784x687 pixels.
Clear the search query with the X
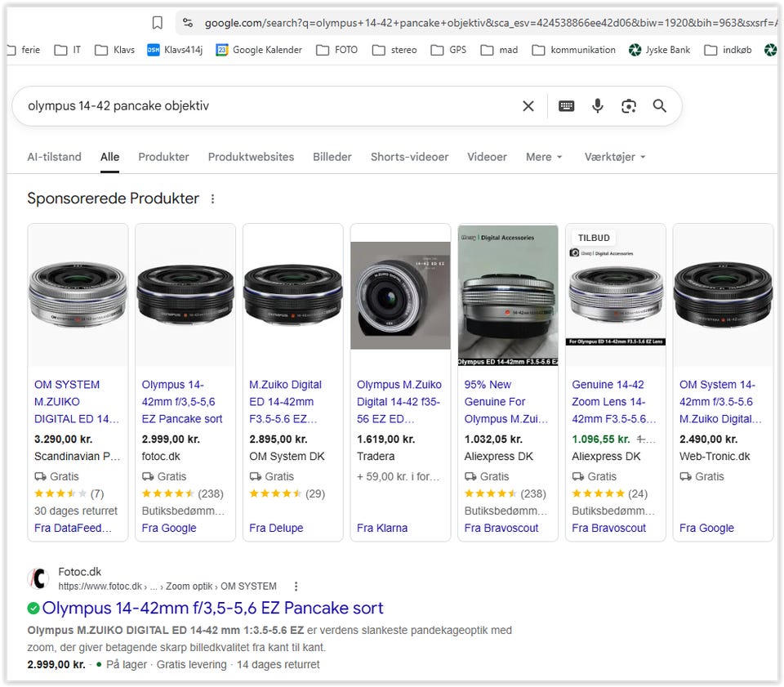[x=528, y=106]
